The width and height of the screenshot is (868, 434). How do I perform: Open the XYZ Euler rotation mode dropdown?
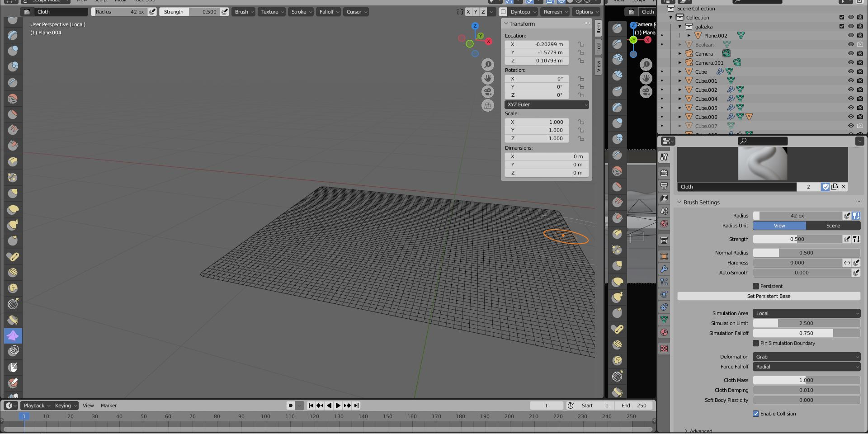(x=547, y=104)
